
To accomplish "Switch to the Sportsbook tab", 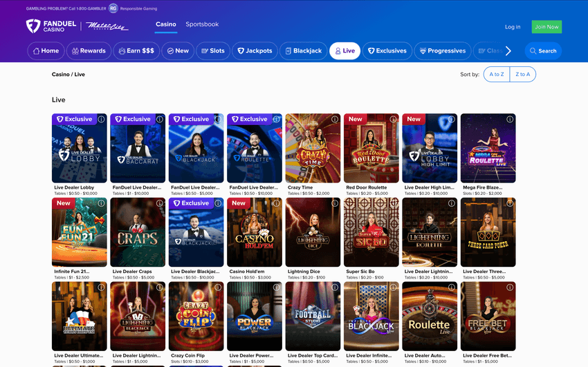I will pos(202,24).
